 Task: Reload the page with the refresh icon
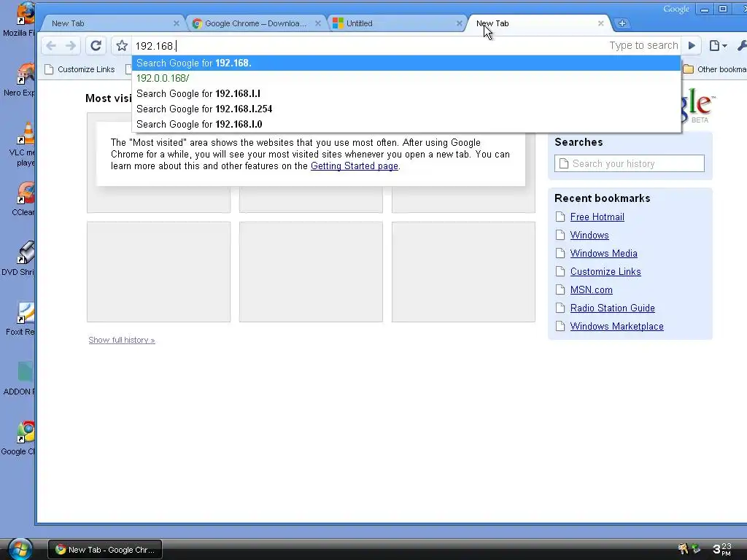[96, 46]
